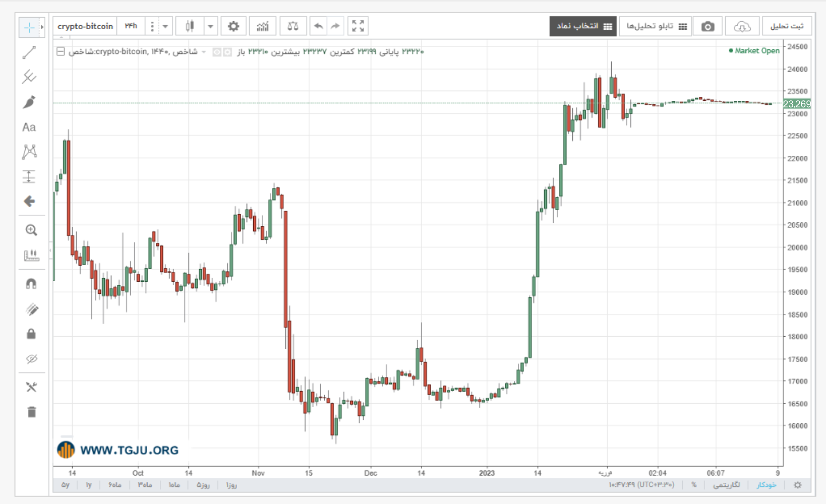Viewport: 826px width, 504px height.
Task: Click the compare scales icon
Action: (293, 26)
